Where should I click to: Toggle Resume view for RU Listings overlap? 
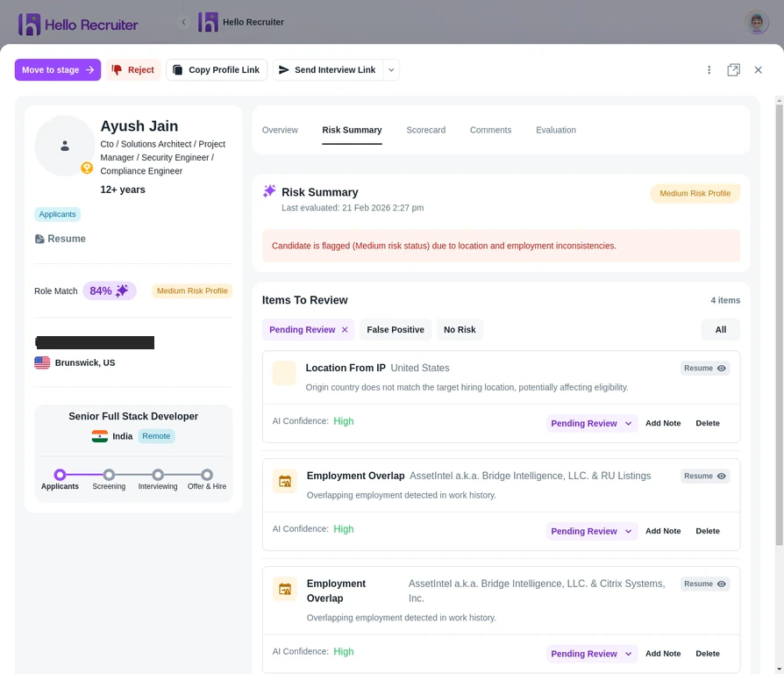tap(704, 476)
